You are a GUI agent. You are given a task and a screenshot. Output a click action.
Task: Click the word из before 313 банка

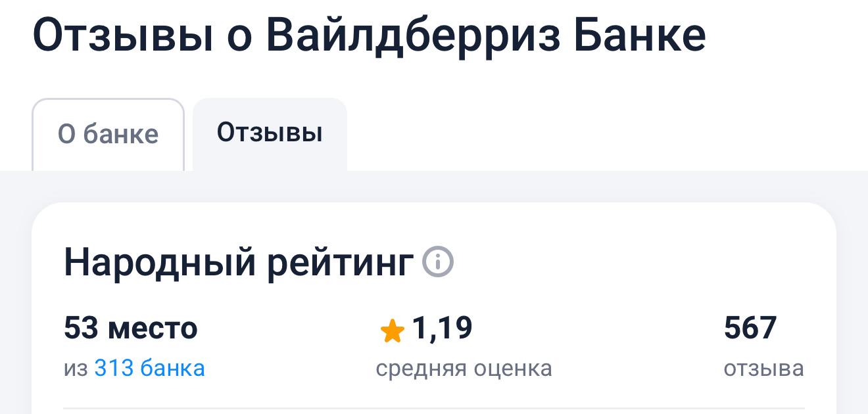tap(76, 368)
